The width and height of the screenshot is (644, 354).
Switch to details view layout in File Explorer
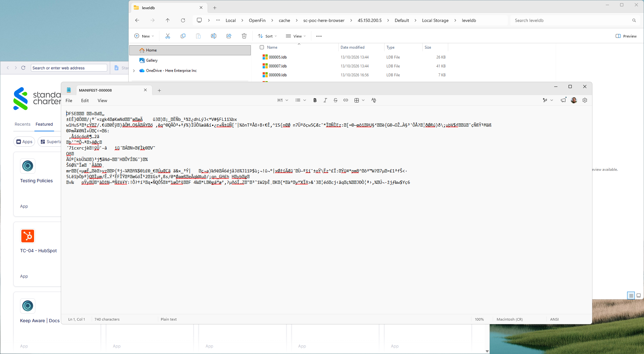coord(631,295)
